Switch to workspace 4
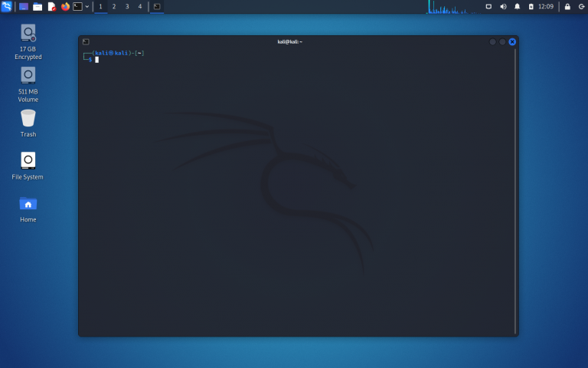The height and width of the screenshot is (368, 588). (x=139, y=6)
